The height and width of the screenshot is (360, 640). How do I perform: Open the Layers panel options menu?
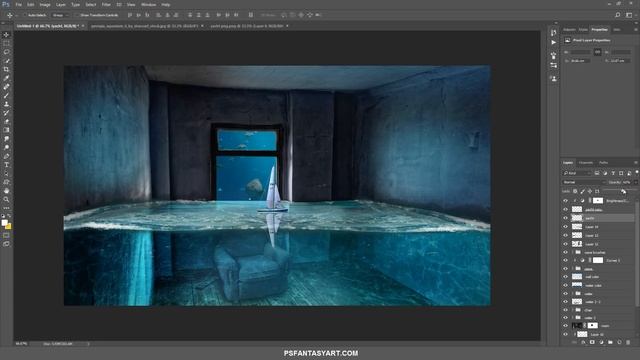coord(636,163)
